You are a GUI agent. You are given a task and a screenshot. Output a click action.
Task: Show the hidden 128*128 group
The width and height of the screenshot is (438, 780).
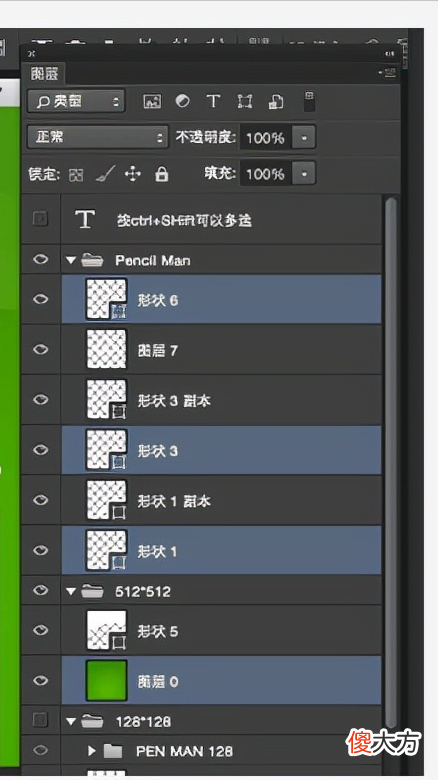[40, 719]
